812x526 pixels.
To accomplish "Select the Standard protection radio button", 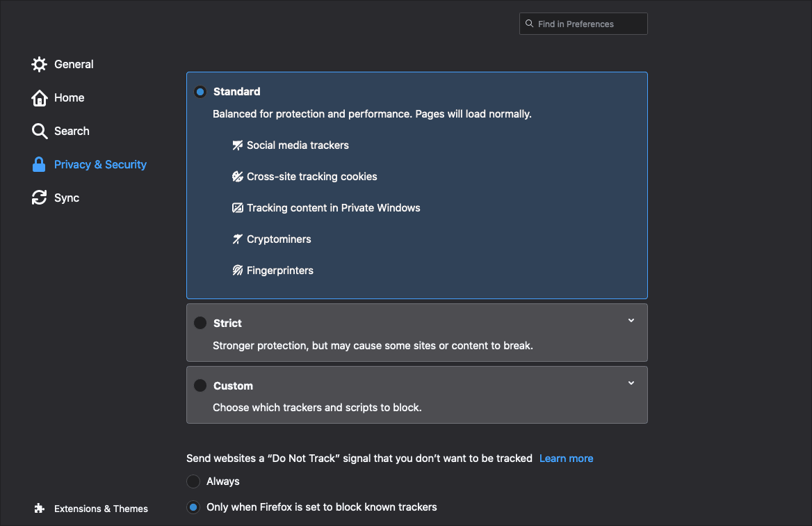I will click(200, 92).
